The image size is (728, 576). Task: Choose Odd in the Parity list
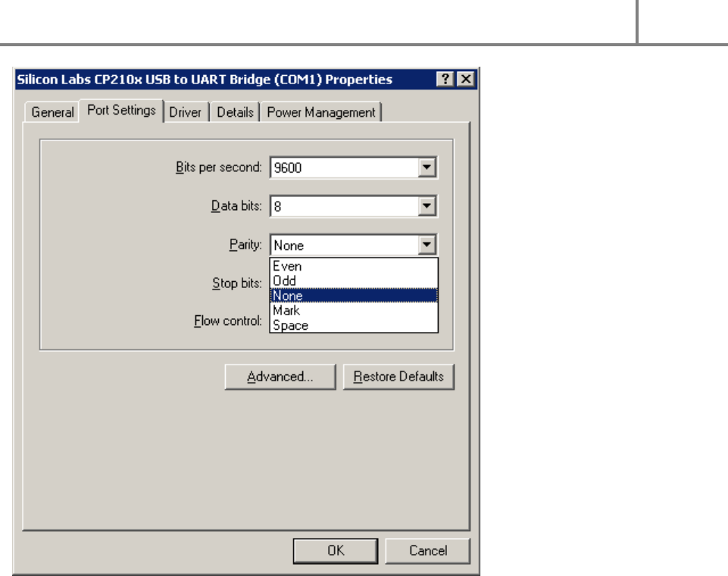click(x=354, y=281)
